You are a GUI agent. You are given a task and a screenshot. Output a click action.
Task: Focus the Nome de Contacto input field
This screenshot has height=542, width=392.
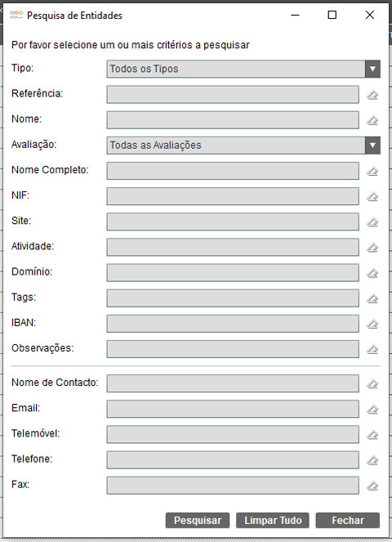233,383
